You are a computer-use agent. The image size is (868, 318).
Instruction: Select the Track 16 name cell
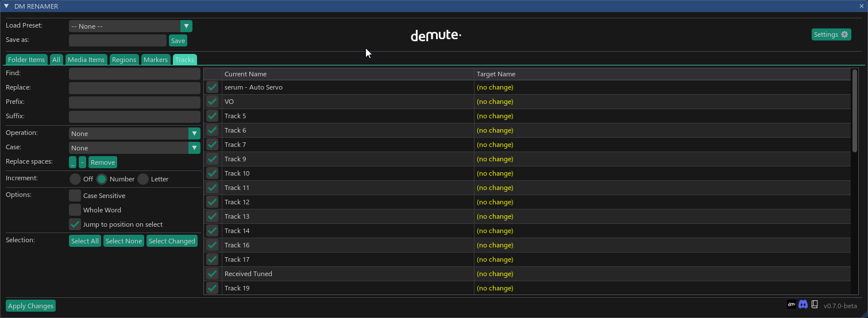tap(348, 245)
